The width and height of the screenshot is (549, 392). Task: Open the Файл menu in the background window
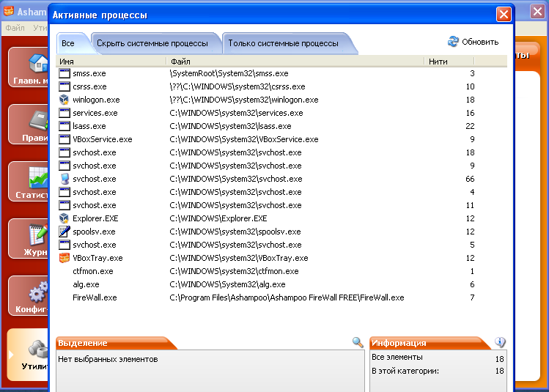pyautogui.click(x=15, y=28)
